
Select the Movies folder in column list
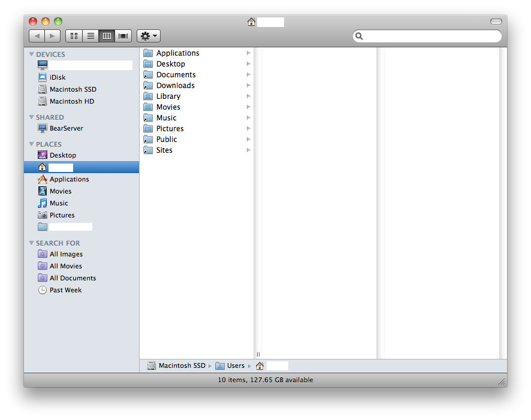tap(197, 107)
